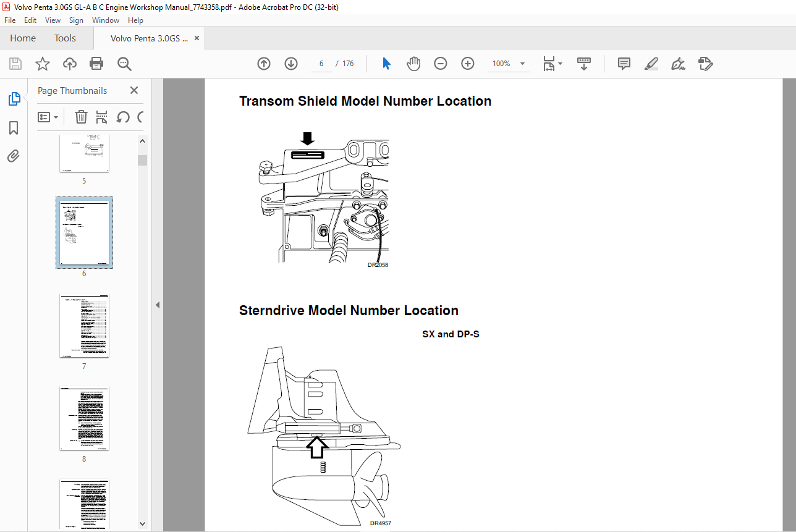Upload file to cloud icon

tap(70, 64)
